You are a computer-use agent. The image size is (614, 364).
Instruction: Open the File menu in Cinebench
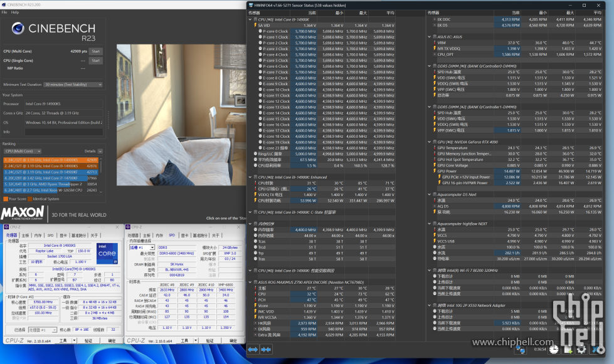pos(4,12)
